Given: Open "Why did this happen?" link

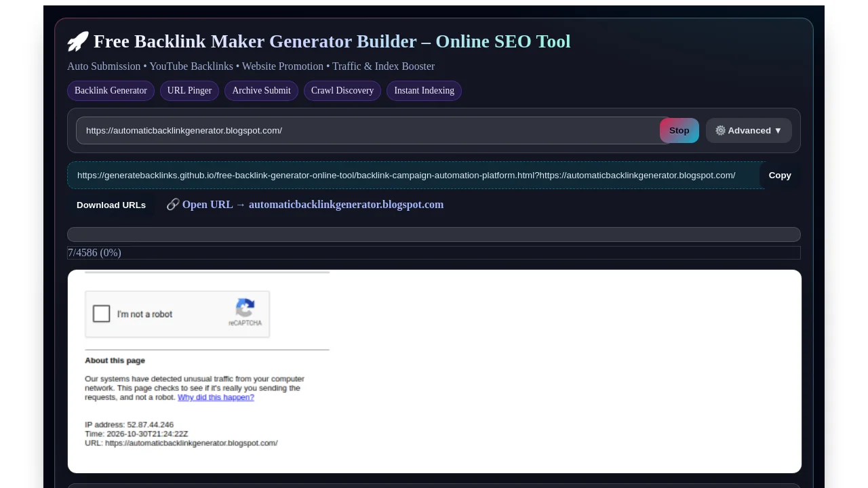Looking at the screenshot, I should [216, 397].
